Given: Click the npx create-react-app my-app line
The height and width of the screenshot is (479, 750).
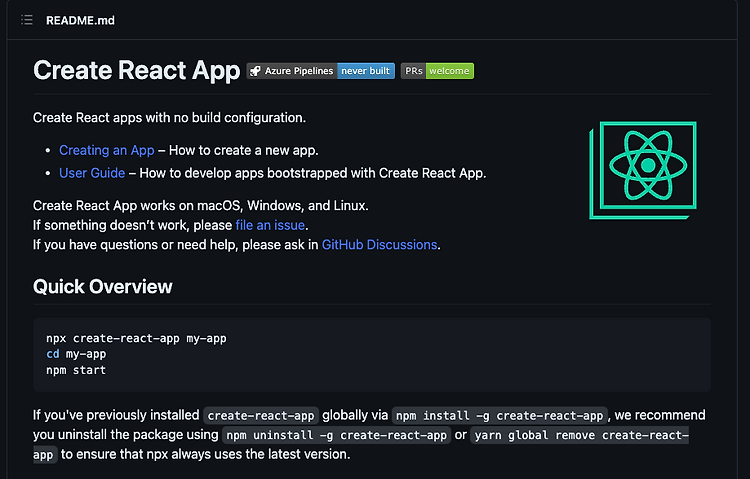Looking at the screenshot, I should 136,338.
